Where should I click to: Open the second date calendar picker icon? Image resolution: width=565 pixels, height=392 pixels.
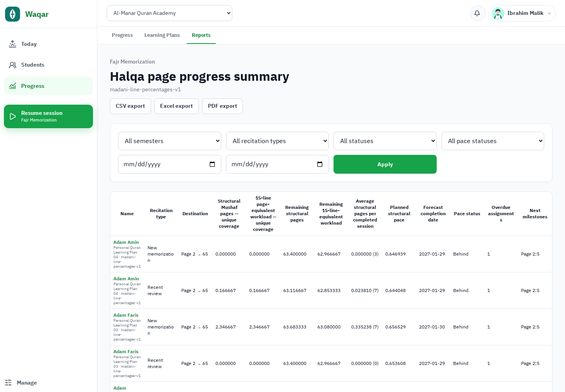tap(320, 164)
